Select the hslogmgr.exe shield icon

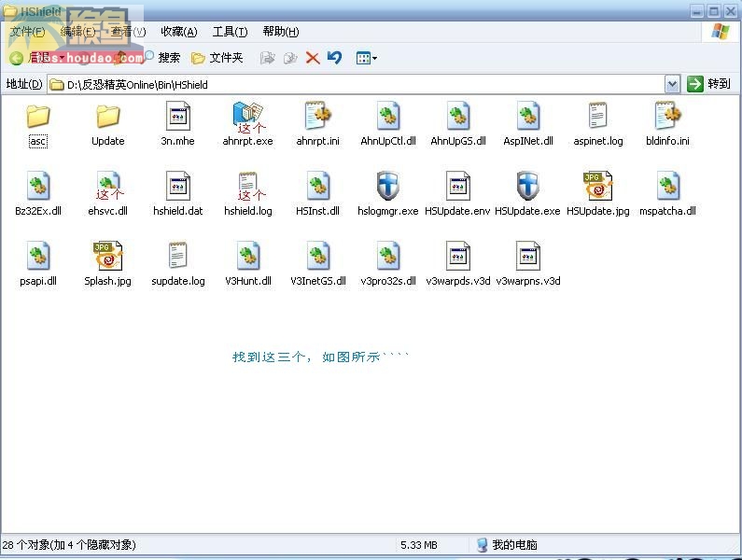click(388, 186)
